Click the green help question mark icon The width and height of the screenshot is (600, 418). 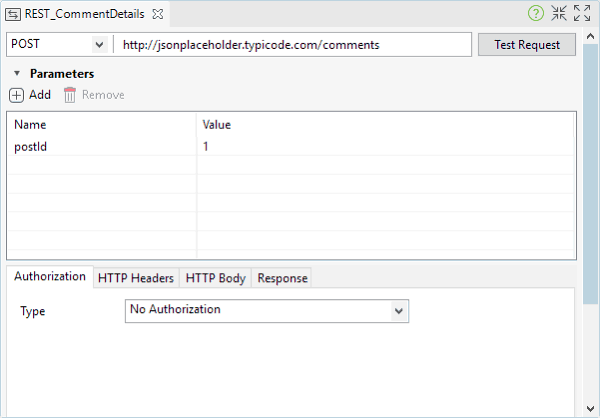tap(536, 13)
